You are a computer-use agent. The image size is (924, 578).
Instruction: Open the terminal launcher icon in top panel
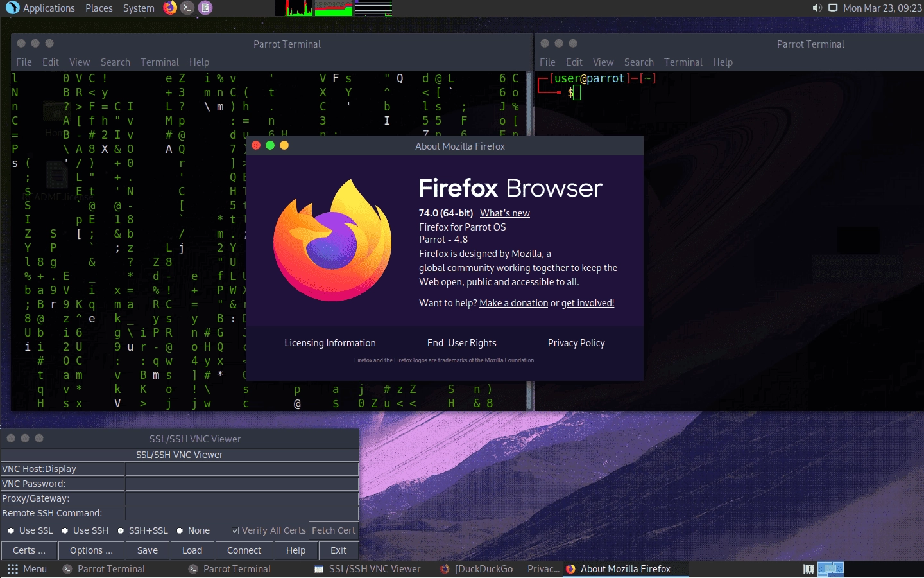(x=187, y=8)
